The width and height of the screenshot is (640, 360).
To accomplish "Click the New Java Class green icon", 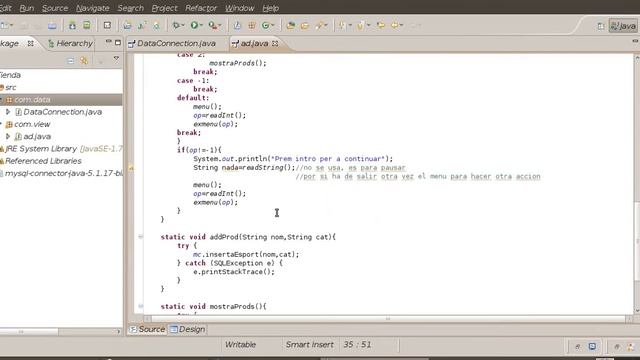I will click(x=265, y=25).
